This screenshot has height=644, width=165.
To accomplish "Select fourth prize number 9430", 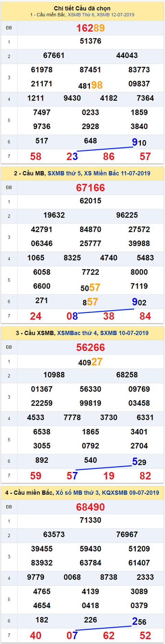I will pos(72,98).
